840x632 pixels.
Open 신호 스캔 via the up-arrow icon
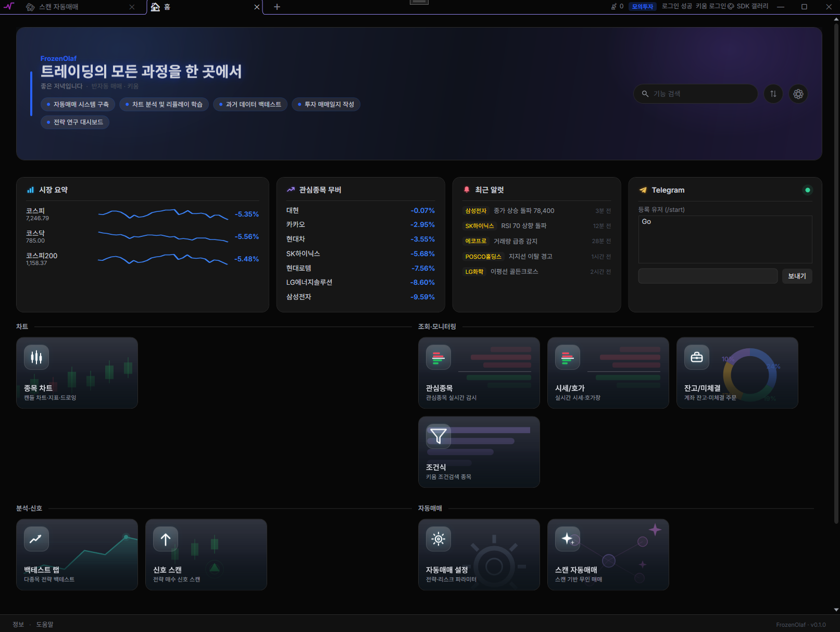click(166, 539)
